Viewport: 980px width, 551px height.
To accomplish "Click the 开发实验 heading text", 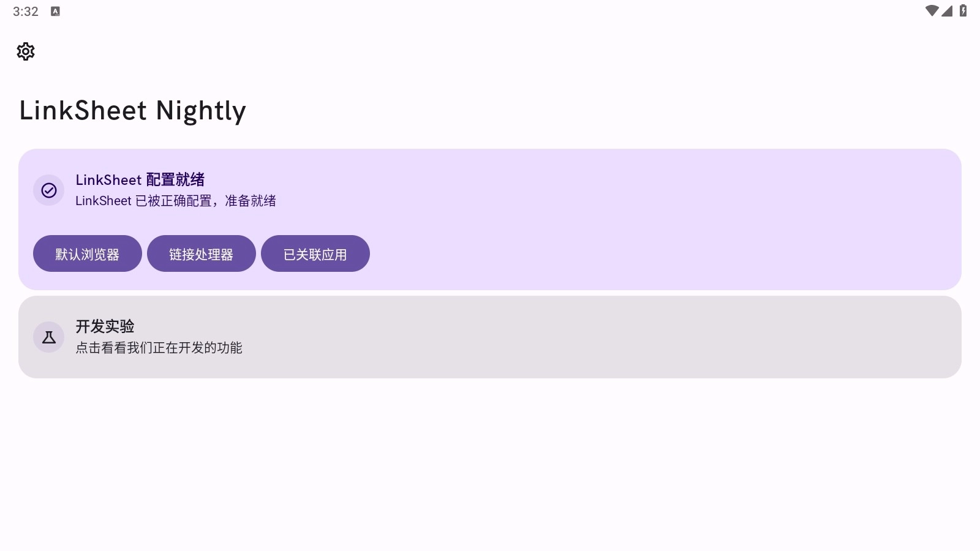I will point(105,326).
